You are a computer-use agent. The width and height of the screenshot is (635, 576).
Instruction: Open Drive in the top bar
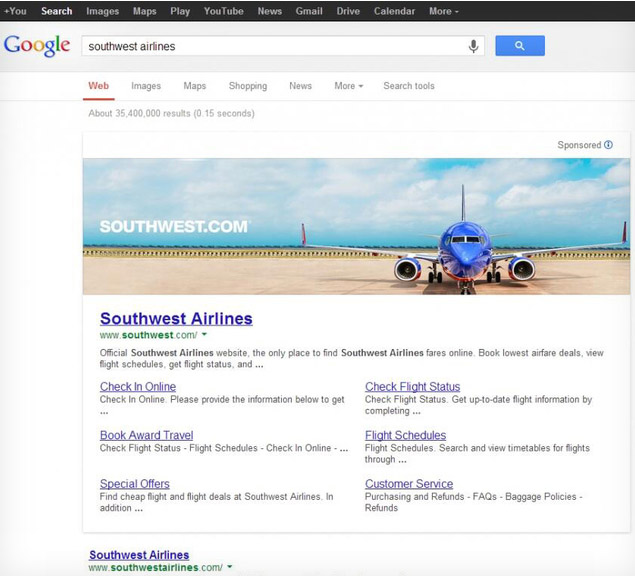point(348,11)
